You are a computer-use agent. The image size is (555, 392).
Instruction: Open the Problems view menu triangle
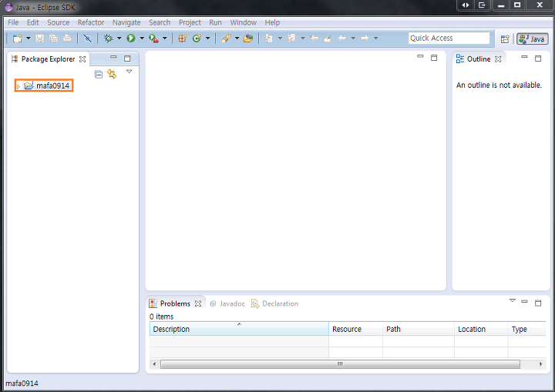click(x=512, y=300)
